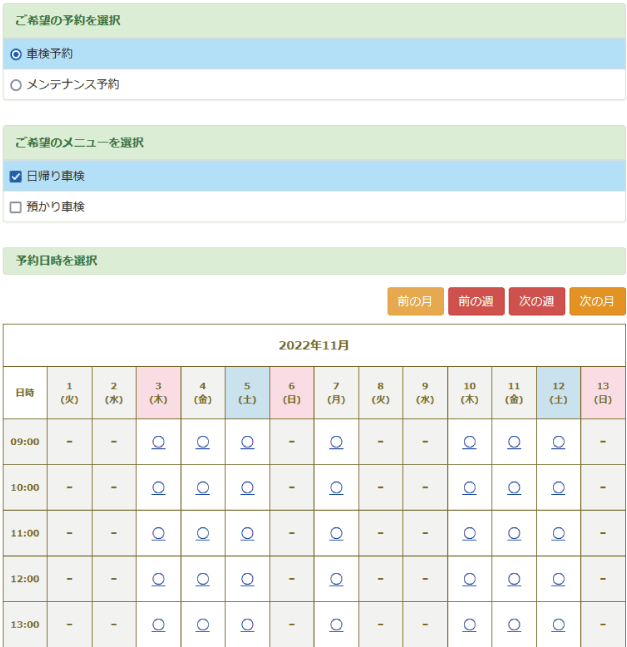Select 09:00 availability on 12 (土)
Viewport: 627px width, 647px height.
558,441
